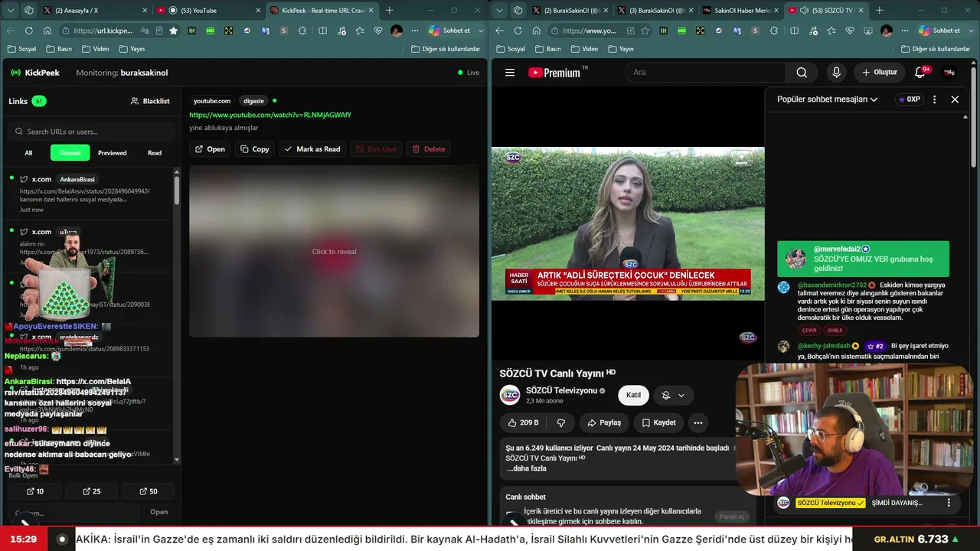
Task: Mute the SÖZCÜ TV tab audio icon
Action: click(802, 11)
